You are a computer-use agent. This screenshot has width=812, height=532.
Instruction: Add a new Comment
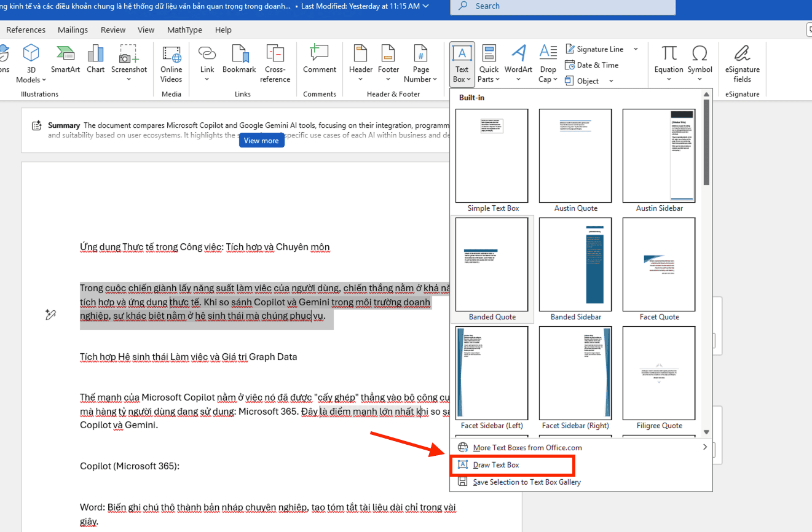point(320,60)
